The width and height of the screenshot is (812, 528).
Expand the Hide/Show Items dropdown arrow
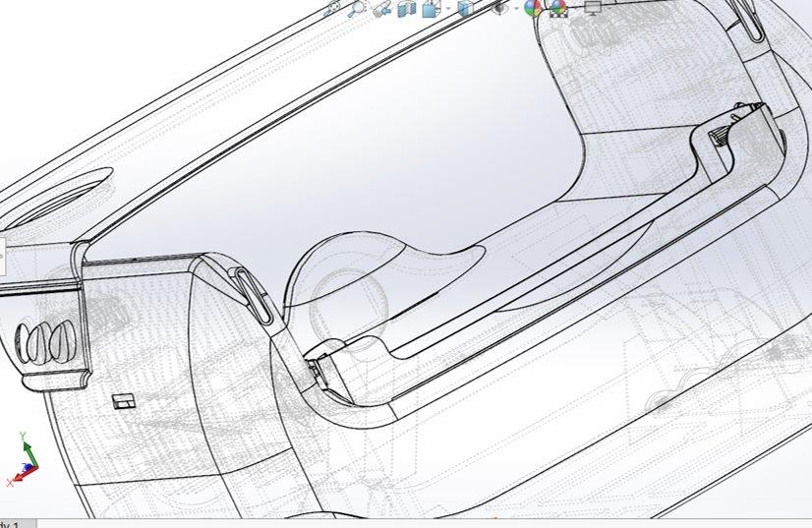514,9
